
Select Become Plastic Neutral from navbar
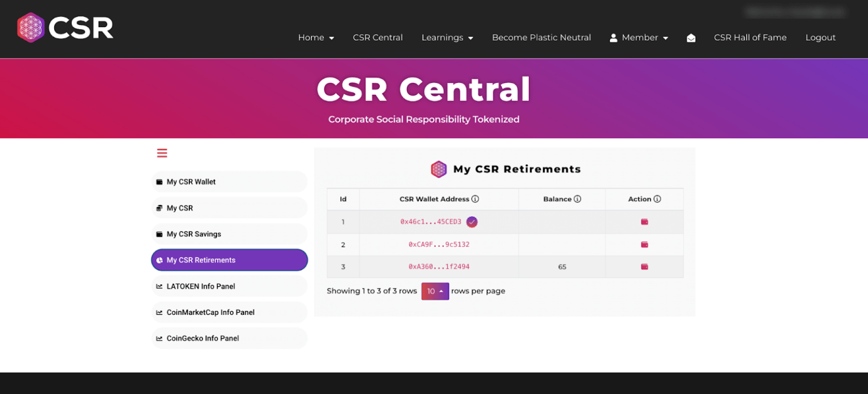[x=541, y=37]
